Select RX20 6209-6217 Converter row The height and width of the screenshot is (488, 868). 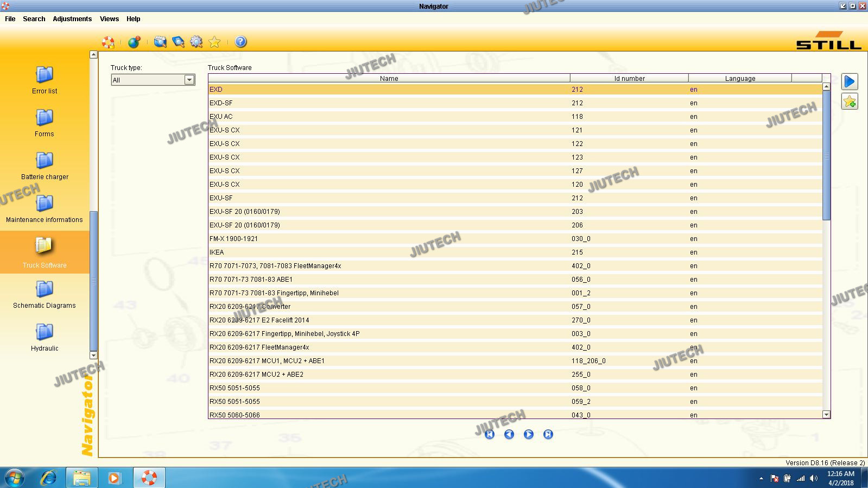[515, 307]
